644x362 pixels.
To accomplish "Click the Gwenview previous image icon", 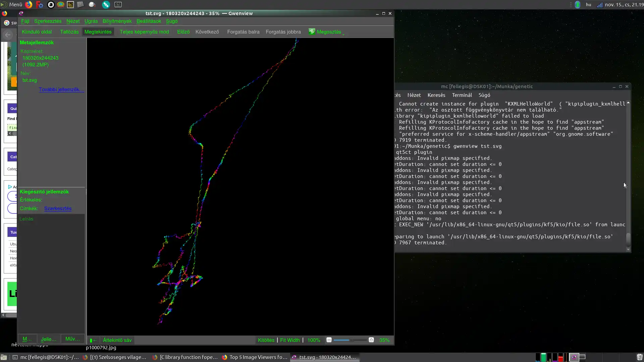I will tap(183, 32).
